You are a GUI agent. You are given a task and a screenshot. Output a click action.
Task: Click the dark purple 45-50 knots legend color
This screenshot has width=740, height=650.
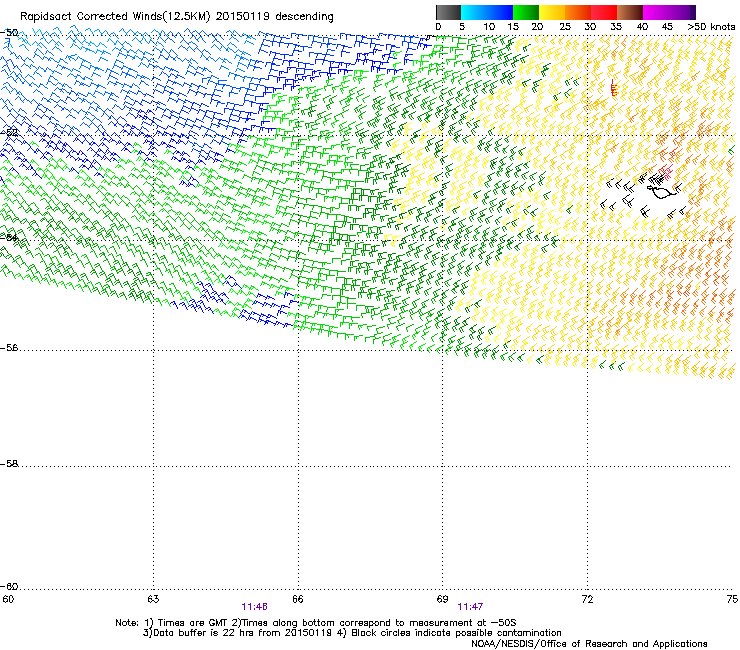click(682, 12)
